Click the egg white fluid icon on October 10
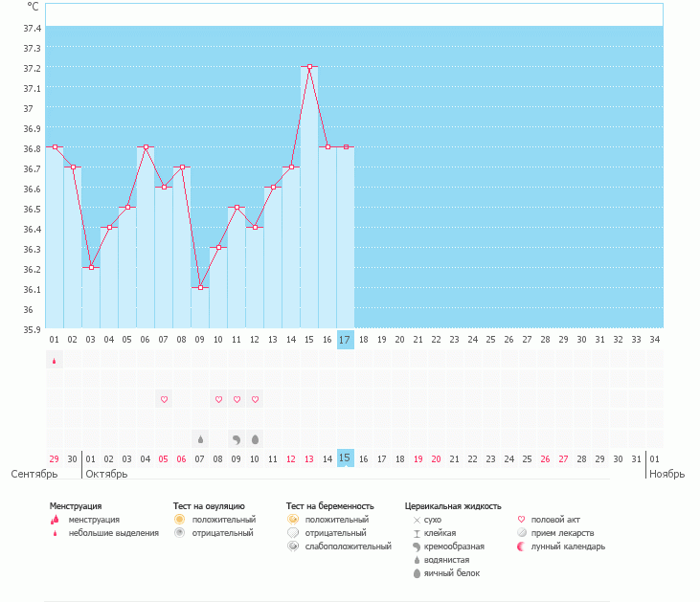700x602 pixels. click(x=255, y=439)
